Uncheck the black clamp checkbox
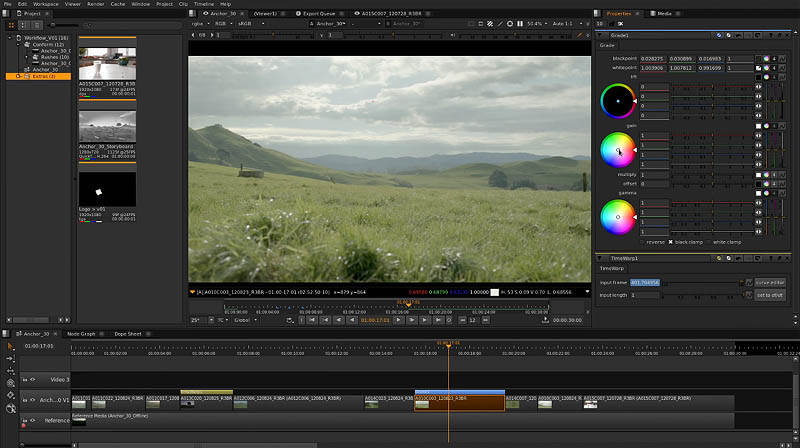This screenshot has width=800, height=448. (669, 242)
